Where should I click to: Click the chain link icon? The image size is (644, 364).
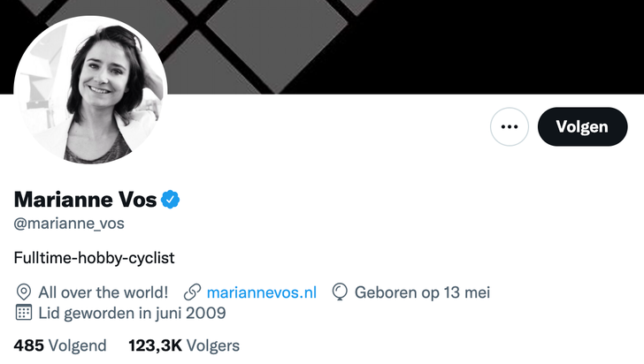[191, 292]
